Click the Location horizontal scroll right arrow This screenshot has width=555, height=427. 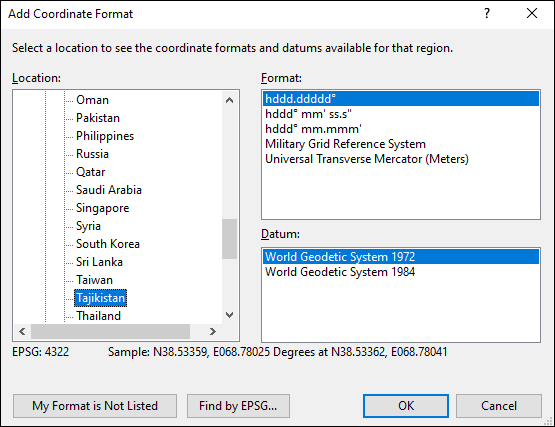tap(212, 331)
